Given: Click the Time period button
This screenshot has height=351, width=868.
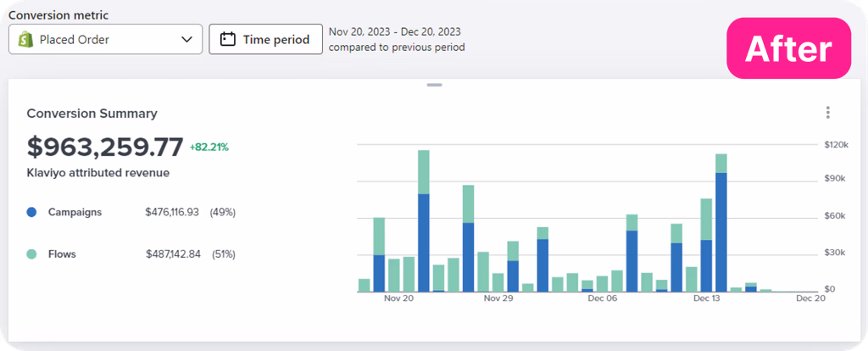Looking at the screenshot, I should click(265, 39).
